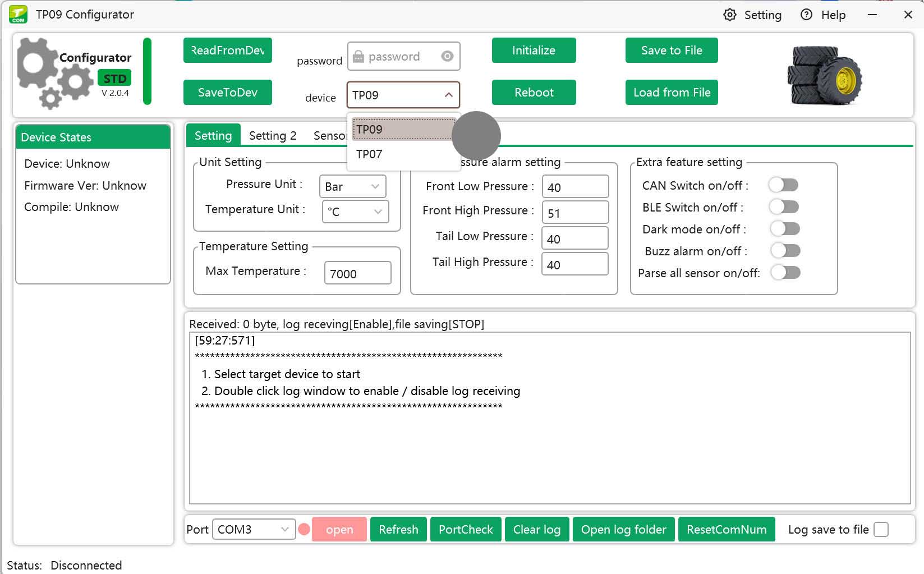Open the Temperature Unit dropdown
The image size is (924, 574).
coord(355,212)
